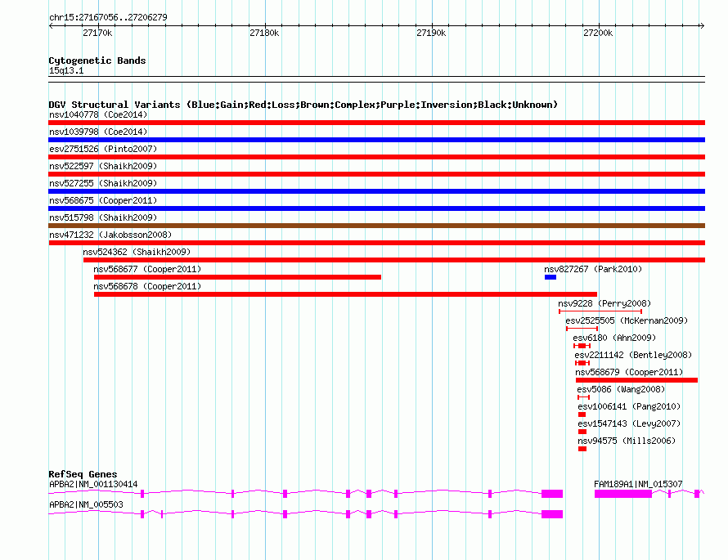Click the nsv524362 (Shaikh2009) label
Image resolution: width=728 pixels, height=560 pixels.
point(137,252)
